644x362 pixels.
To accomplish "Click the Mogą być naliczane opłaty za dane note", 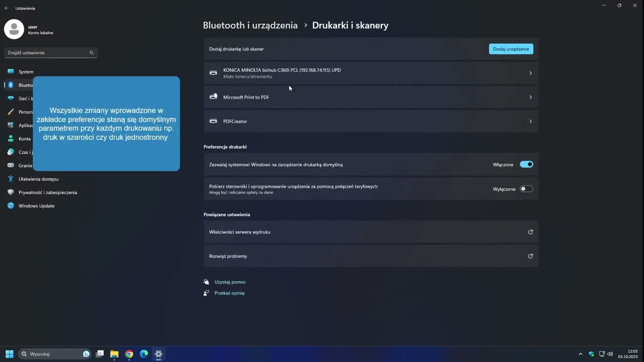I will tap(241, 193).
